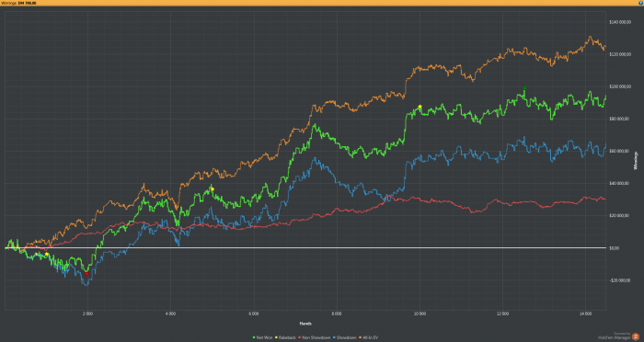644x342 pixels.
Task: Click the 6 000 x-axis tick label
Action: click(253, 314)
